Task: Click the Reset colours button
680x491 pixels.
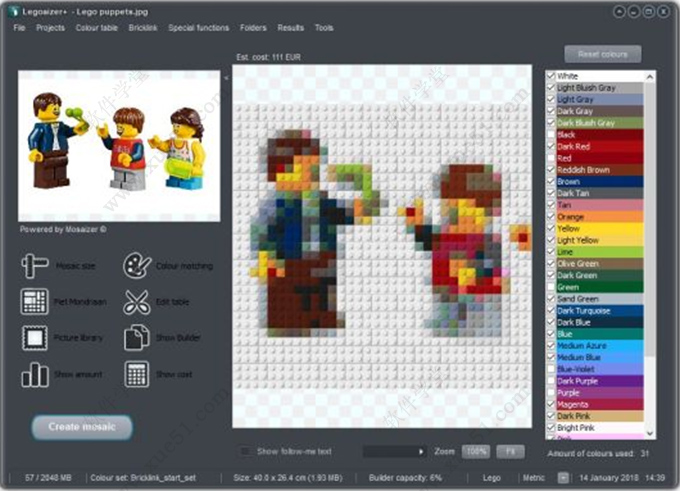Action: pyautogui.click(x=603, y=54)
